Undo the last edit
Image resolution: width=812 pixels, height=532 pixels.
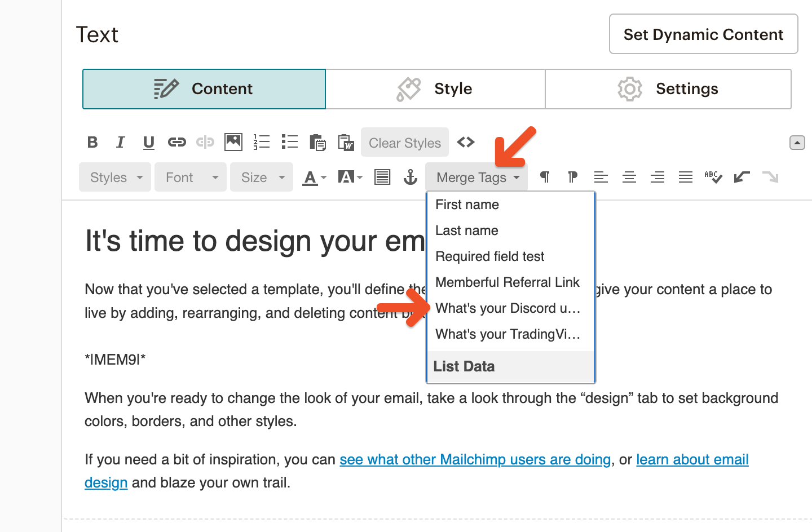tap(742, 177)
